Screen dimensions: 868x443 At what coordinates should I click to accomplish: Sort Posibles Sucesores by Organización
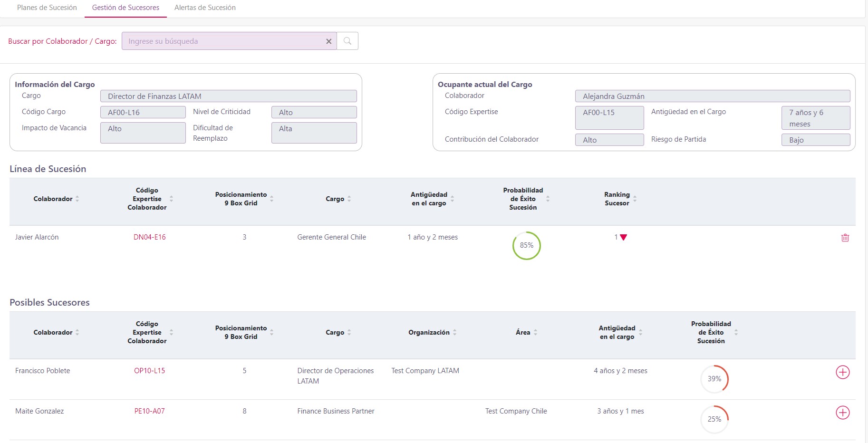pyautogui.click(x=454, y=332)
